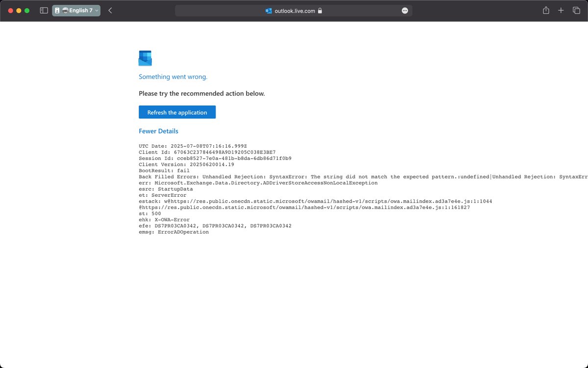Click Refresh the application button

click(x=177, y=112)
